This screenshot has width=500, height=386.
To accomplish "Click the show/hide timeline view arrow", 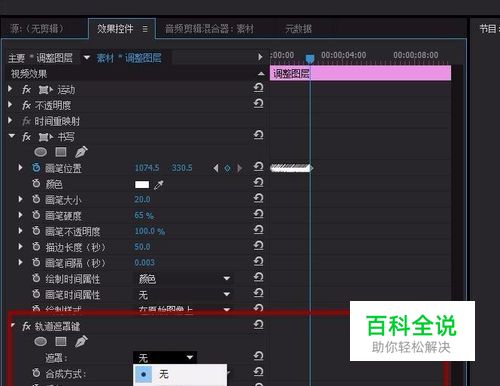I will coord(260,57).
